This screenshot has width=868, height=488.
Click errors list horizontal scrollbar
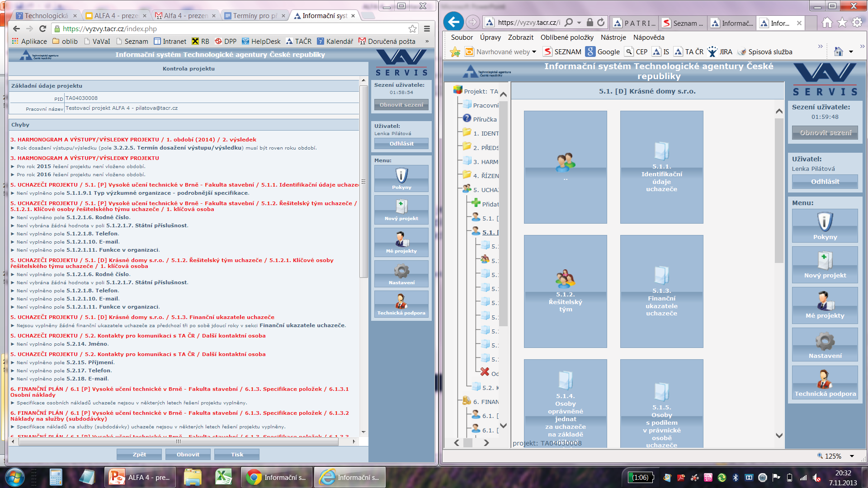[x=179, y=441]
